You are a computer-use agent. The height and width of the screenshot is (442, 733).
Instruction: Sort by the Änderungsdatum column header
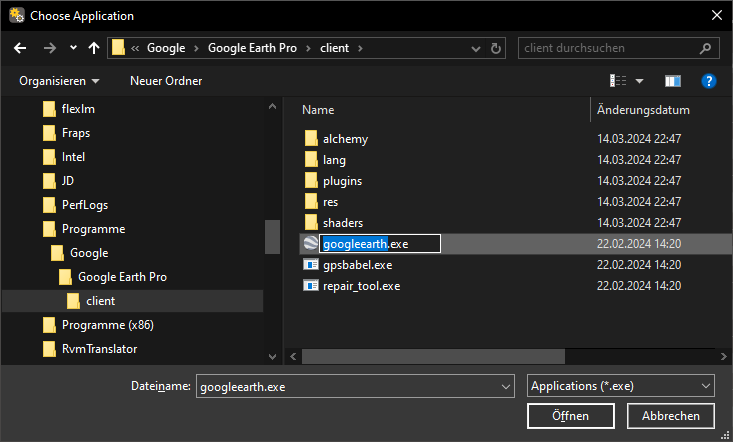click(643, 110)
